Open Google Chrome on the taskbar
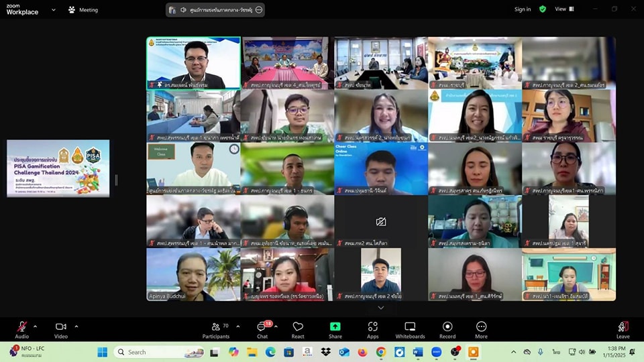The height and width of the screenshot is (362, 644). pyautogui.click(x=381, y=352)
